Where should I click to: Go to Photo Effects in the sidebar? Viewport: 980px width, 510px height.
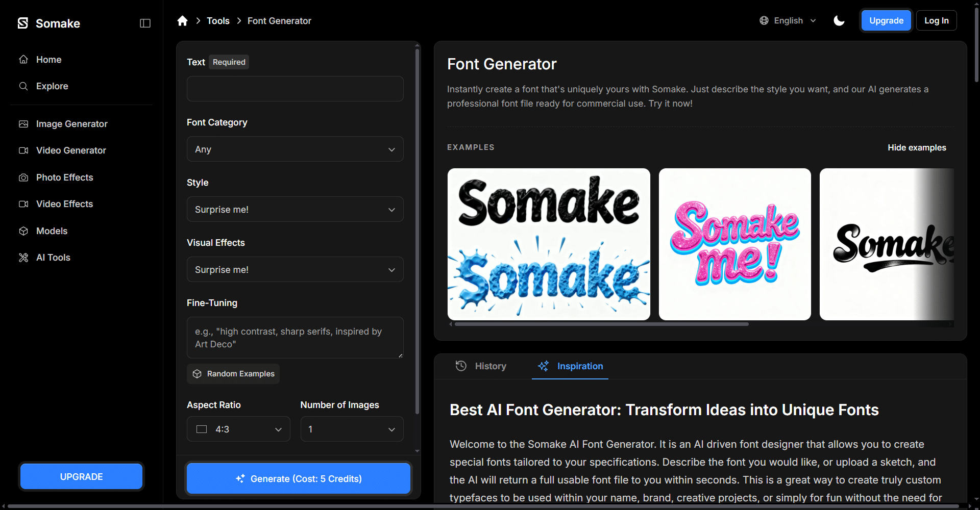[x=64, y=177]
